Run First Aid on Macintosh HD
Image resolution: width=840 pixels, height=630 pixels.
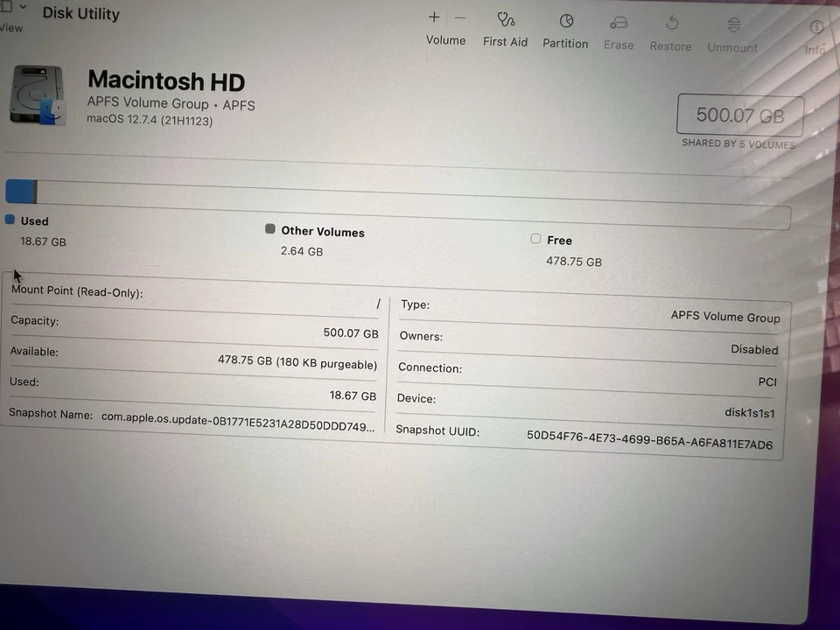pos(505,28)
